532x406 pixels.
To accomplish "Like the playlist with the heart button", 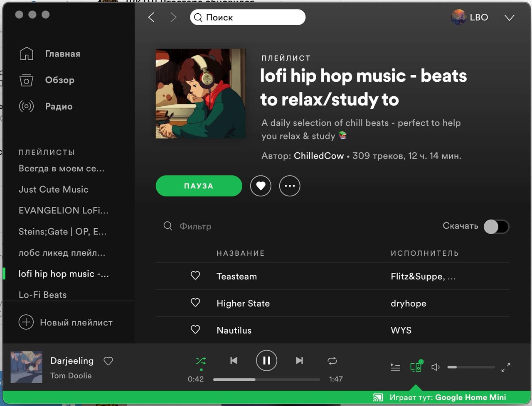I will [261, 186].
